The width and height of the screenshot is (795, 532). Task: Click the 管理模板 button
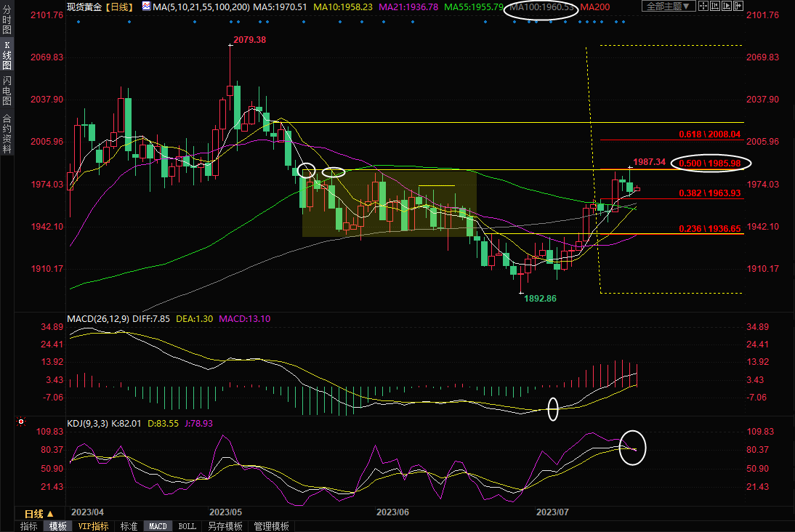tap(271, 526)
